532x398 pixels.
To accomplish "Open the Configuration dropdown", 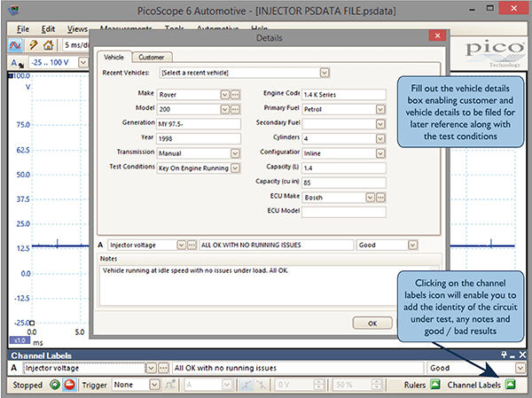I will [x=380, y=153].
